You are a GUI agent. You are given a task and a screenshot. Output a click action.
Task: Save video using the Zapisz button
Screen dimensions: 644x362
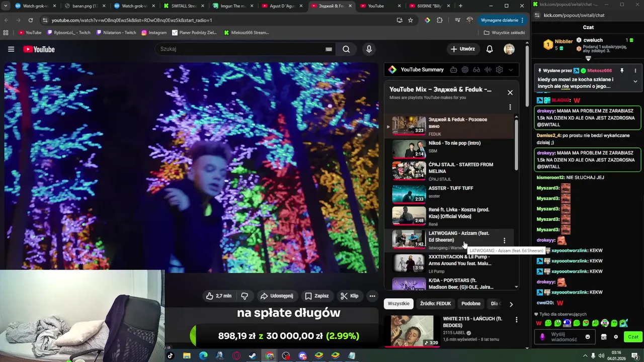click(316, 296)
